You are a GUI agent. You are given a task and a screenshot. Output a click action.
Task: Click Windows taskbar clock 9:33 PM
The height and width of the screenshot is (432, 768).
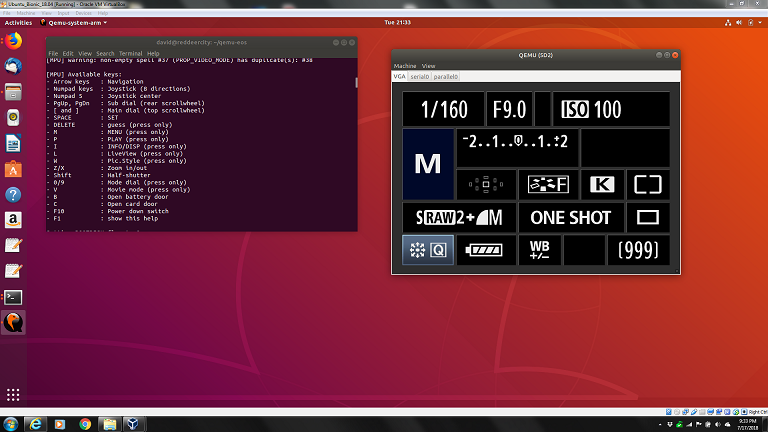pos(747,424)
